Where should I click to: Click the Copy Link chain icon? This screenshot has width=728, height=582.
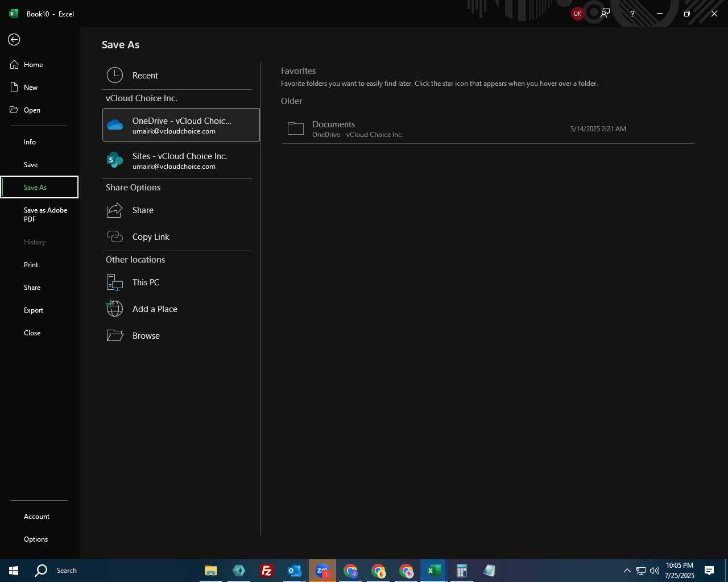point(115,237)
